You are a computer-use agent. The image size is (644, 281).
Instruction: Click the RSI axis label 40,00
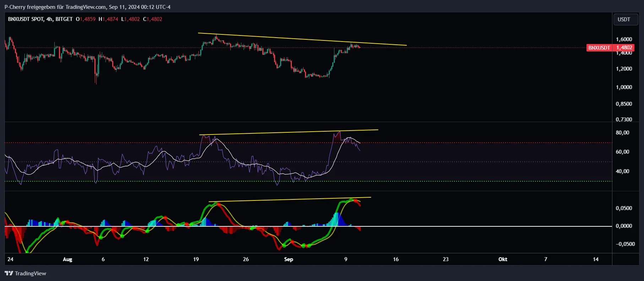[x=622, y=171]
